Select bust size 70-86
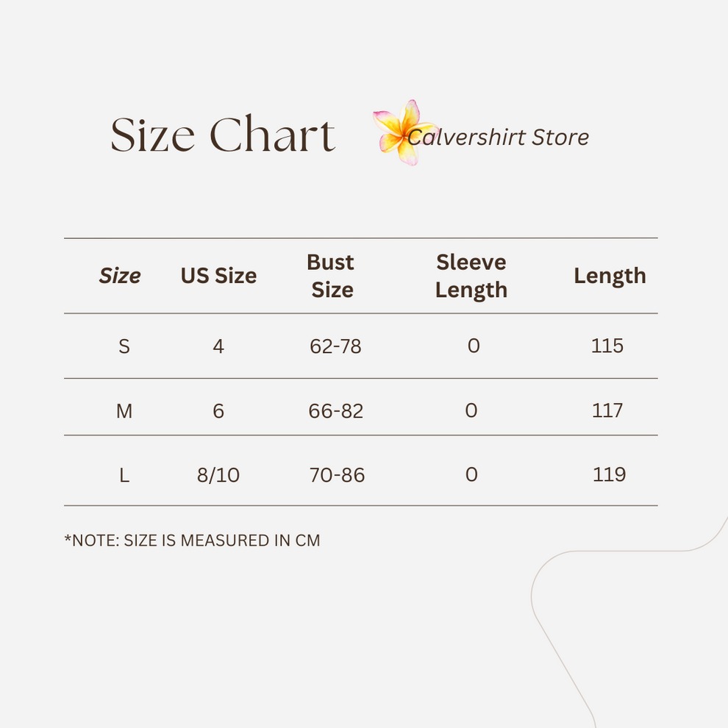 [337, 475]
